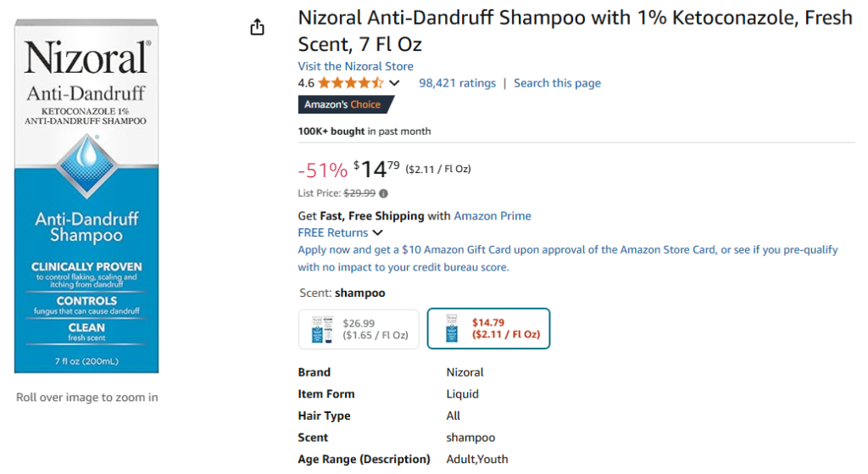
Task: Open the 98,421 ratings link
Action: click(x=457, y=83)
